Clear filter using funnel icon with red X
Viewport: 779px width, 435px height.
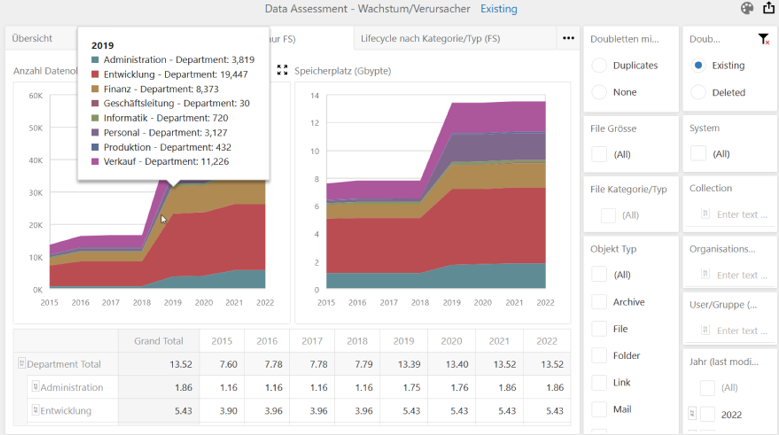click(764, 39)
